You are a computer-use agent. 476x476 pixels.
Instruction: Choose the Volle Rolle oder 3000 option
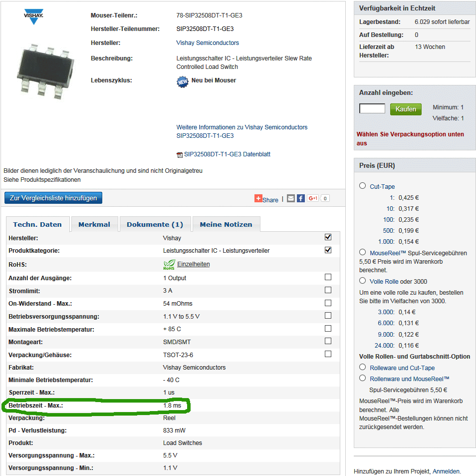click(362, 281)
